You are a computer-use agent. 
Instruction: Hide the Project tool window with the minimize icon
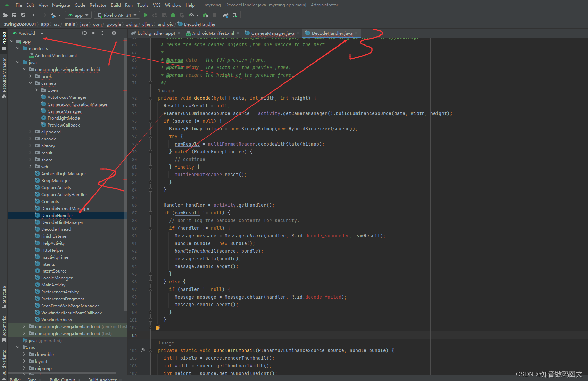click(x=123, y=33)
